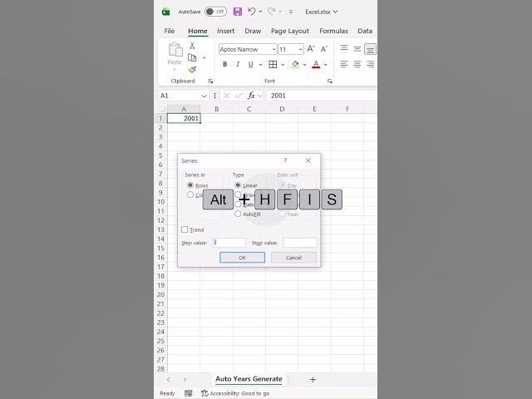532x399 pixels.
Task: Open Customize Quick Access Toolbar dropdown
Action: coord(291,12)
